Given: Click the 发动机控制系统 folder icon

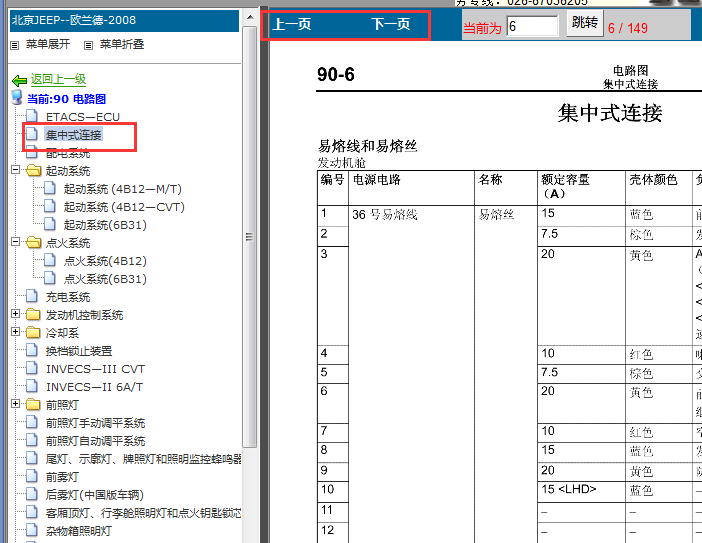Looking at the screenshot, I should tap(33, 315).
